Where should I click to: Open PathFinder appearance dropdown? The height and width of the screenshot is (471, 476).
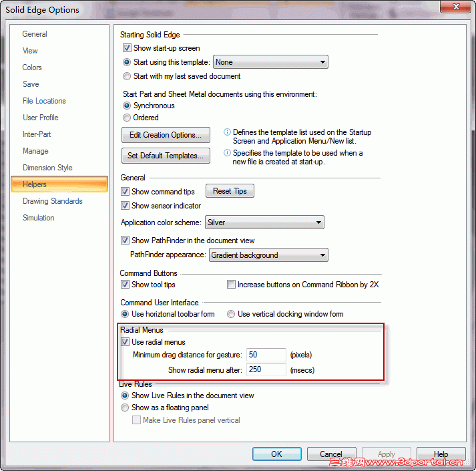pos(268,255)
